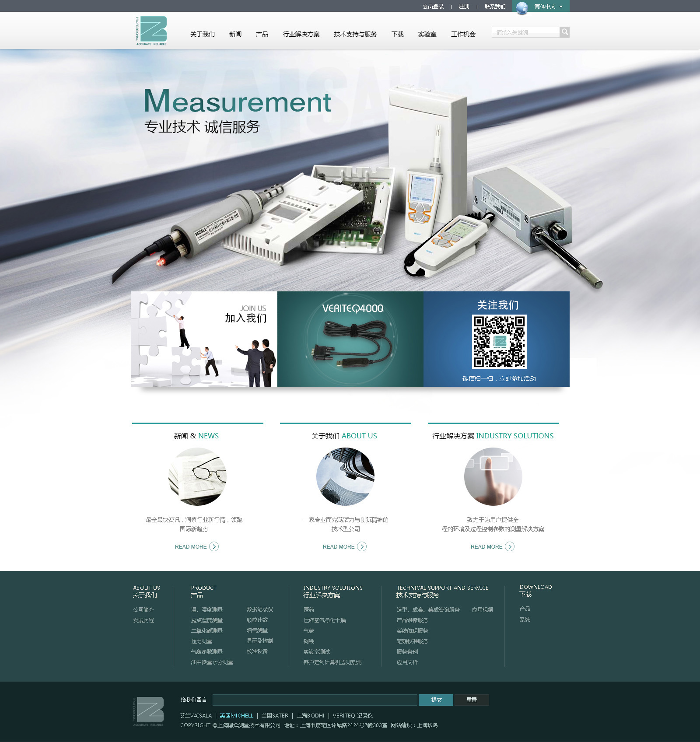Image resolution: width=700 pixels, height=742 pixels.
Task: Click the finger touch solutions image
Action: (x=493, y=476)
